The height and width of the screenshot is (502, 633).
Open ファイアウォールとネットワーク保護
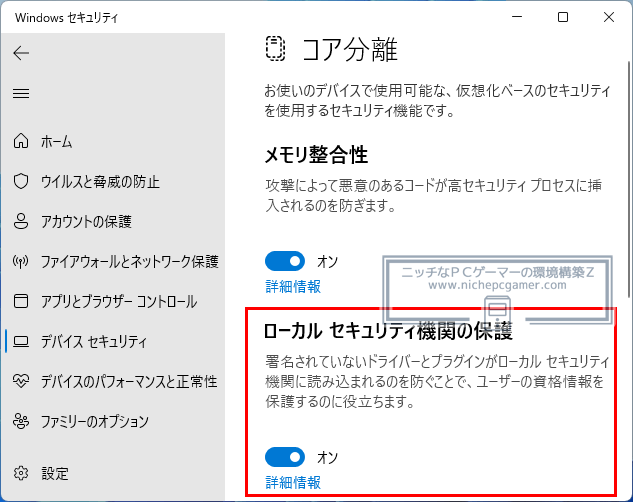coord(130,261)
